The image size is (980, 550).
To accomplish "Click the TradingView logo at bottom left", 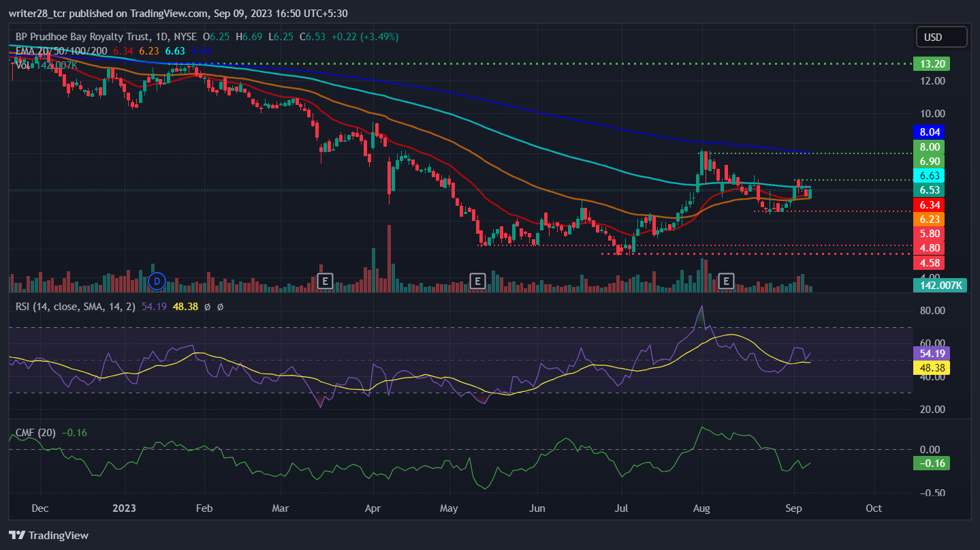I will pos(48,535).
